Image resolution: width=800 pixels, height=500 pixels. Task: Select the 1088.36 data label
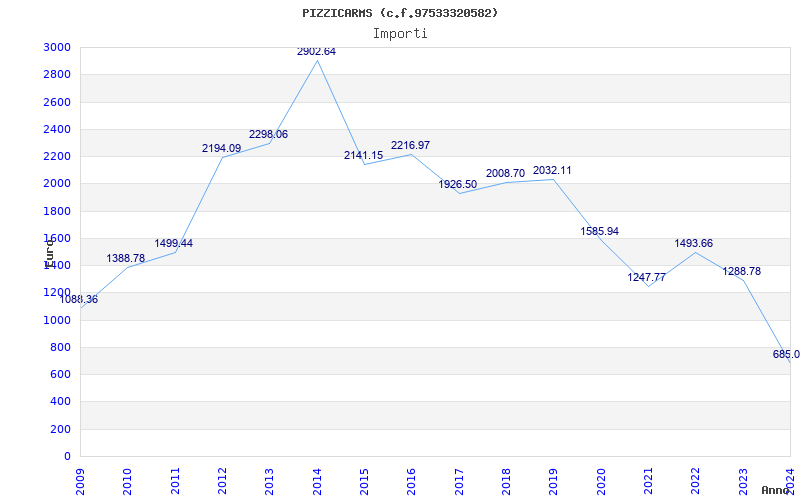point(79,299)
